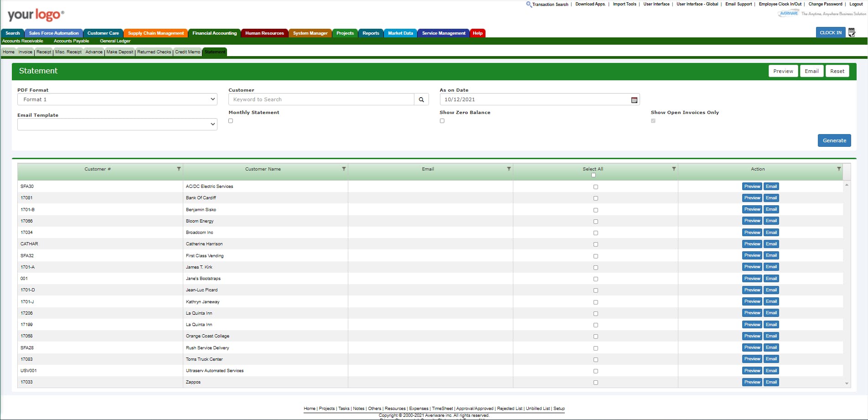The width and height of the screenshot is (868, 420).
Task: Click the Service Management tab
Action: (444, 33)
